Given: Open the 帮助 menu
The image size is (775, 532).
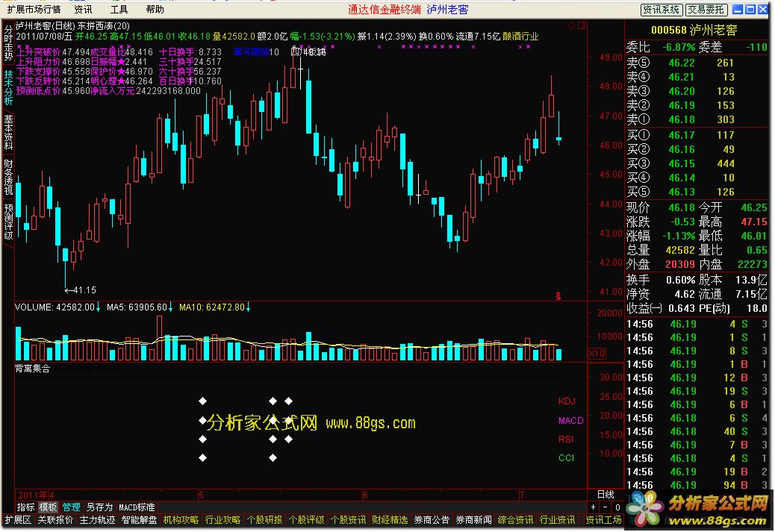Looking at the screenshot, I should (155, 10).
